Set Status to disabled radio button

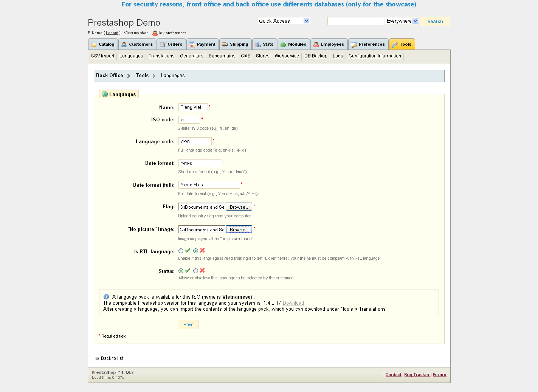tap(195, 271)
